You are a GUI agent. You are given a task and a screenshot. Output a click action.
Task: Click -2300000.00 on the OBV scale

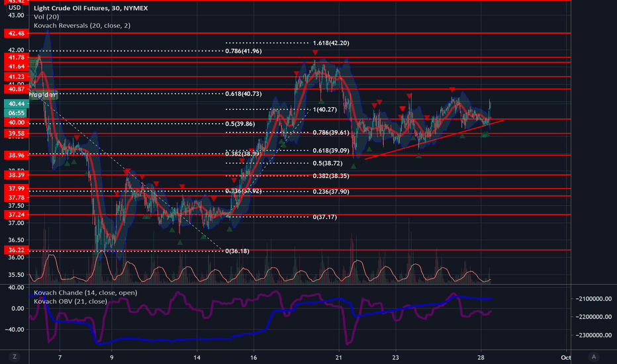point(593,336)
